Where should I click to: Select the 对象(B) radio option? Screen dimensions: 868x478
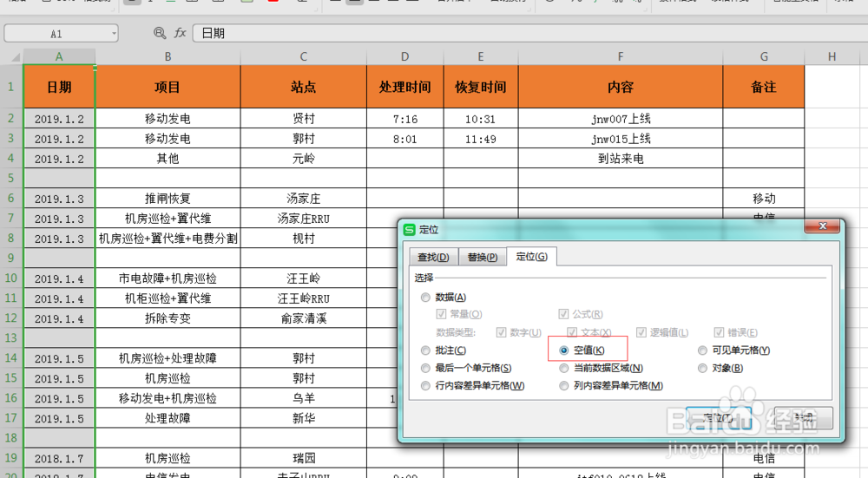click(702, 368)
